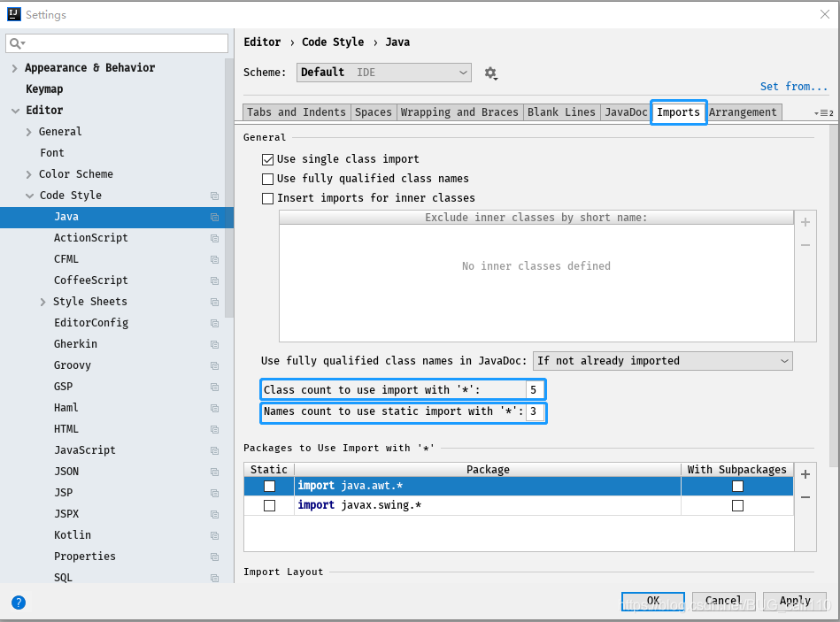Screen dimensions: 840x622
Task: Click the IntelliJ logo in title bar
Action: click(12, 14)
